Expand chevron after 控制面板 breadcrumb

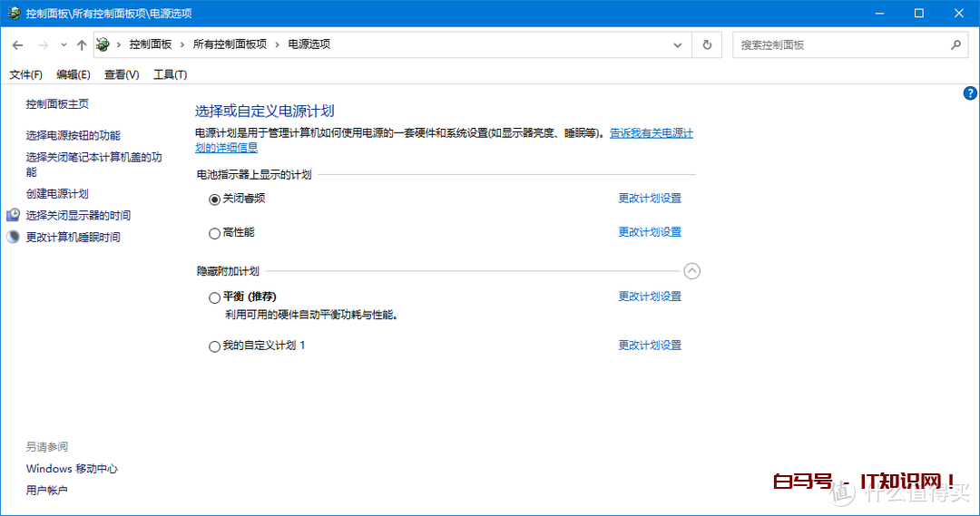tap(182, 44)
